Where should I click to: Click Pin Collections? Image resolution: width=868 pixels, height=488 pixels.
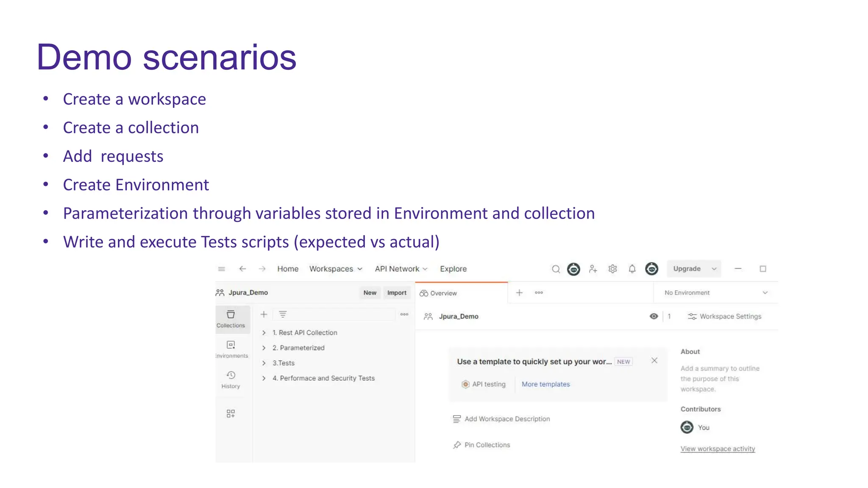click(481, 445)
